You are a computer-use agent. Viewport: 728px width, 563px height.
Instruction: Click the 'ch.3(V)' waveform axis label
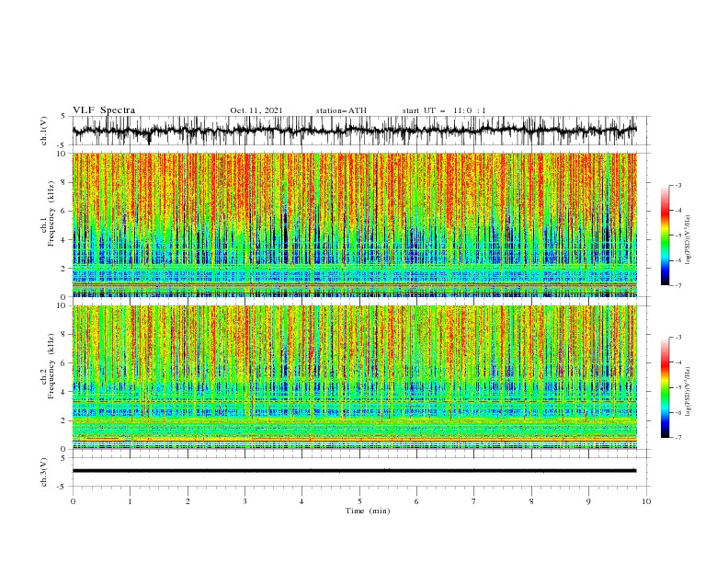click(44, 472)
